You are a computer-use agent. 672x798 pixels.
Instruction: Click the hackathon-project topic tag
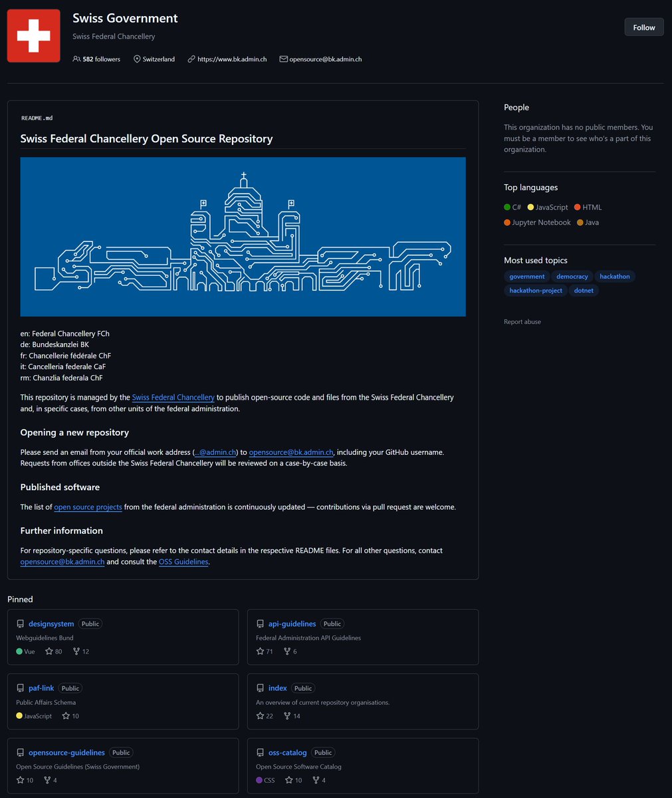pos(536,291)
